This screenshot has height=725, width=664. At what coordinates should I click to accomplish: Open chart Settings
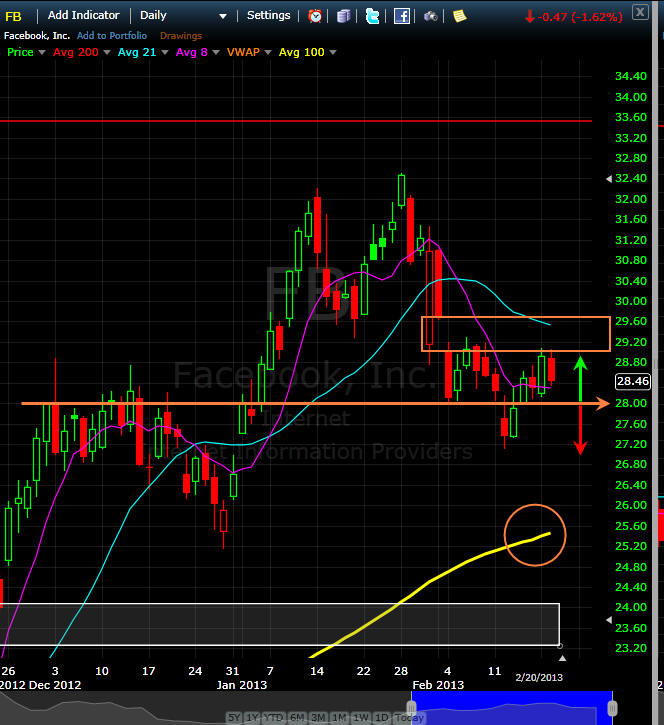click(x=269, y=15)
